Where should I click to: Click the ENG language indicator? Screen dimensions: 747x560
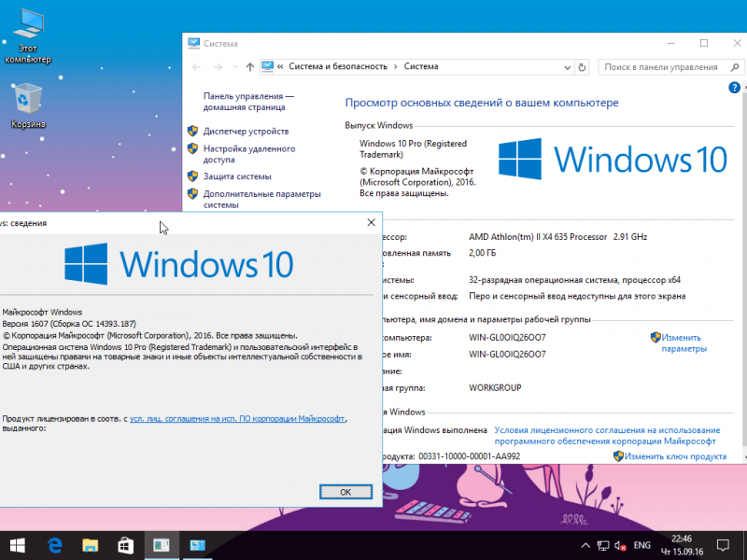click(642, 546)
